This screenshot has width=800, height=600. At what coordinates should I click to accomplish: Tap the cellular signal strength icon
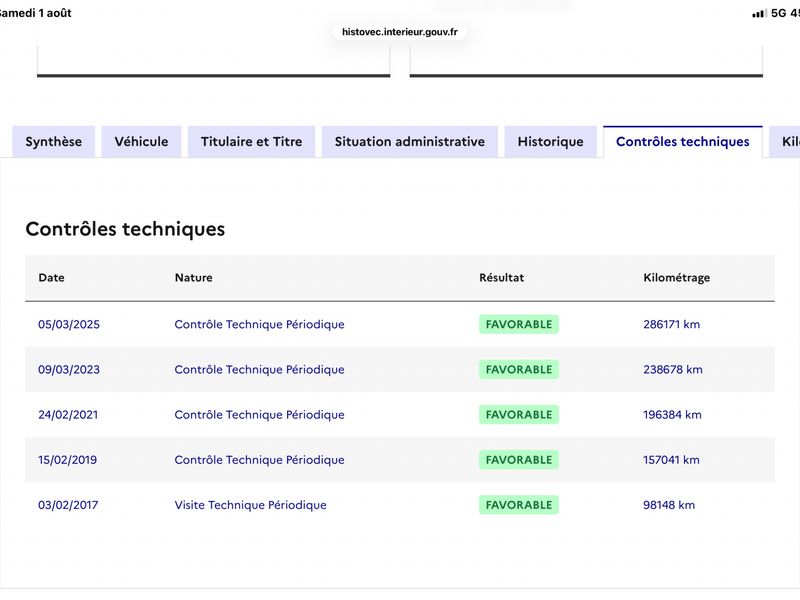[759, 13]
